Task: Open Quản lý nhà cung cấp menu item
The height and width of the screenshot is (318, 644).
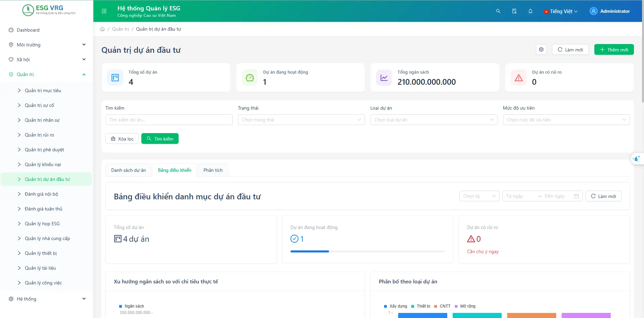Action: pos(46,238)
